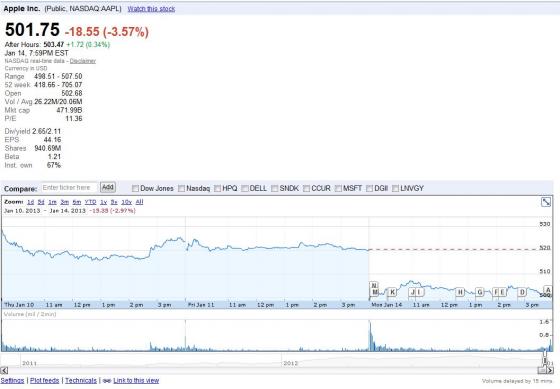560x389 pixels.
Task: Click the EPS value 44.16
Action: click(x=52, y=140)
